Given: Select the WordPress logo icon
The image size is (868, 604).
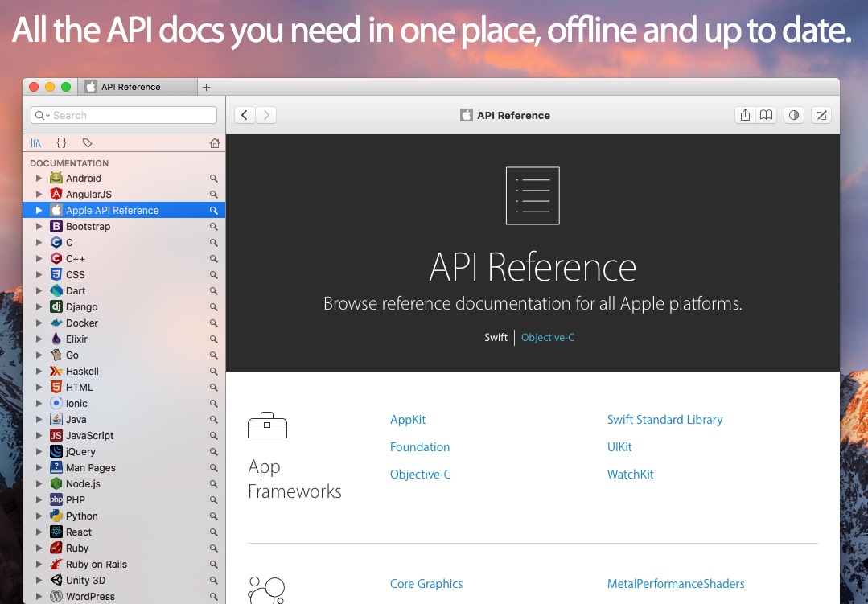Looking at the screenshot, I should point(56,596).
